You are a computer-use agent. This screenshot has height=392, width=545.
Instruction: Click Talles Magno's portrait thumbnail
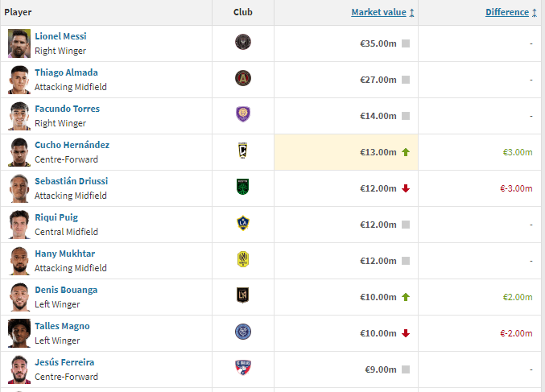[19, 333]
